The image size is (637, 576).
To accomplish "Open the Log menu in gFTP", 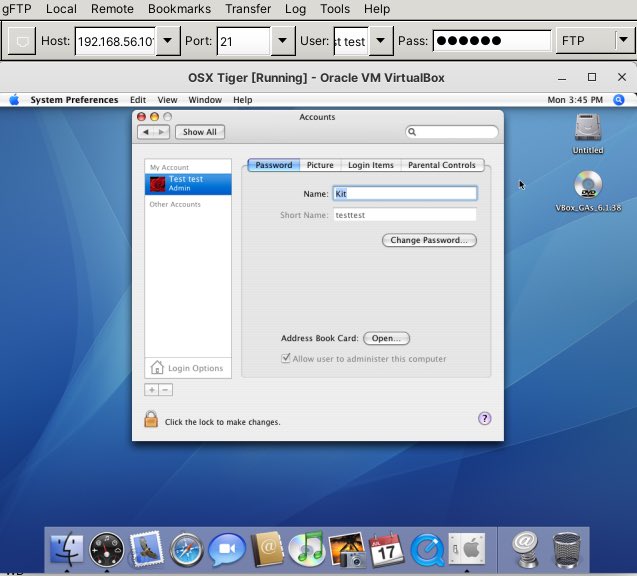I will [x=295, y=9].
